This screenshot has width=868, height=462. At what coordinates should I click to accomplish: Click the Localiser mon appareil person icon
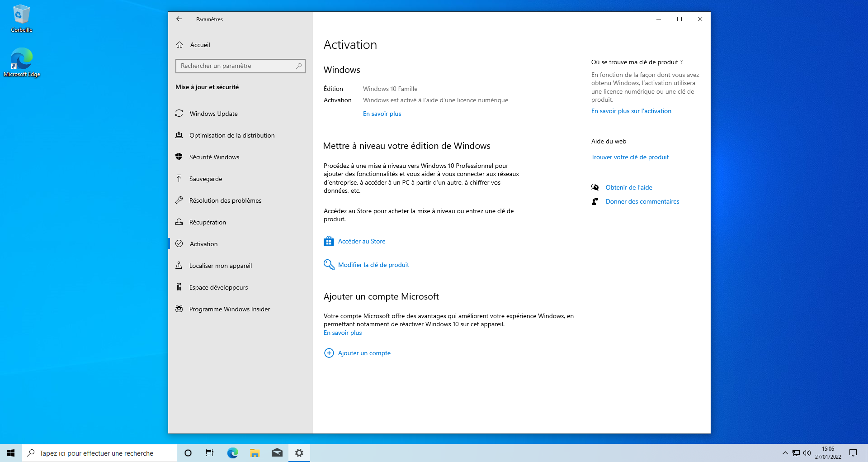(x=179, y=265)
